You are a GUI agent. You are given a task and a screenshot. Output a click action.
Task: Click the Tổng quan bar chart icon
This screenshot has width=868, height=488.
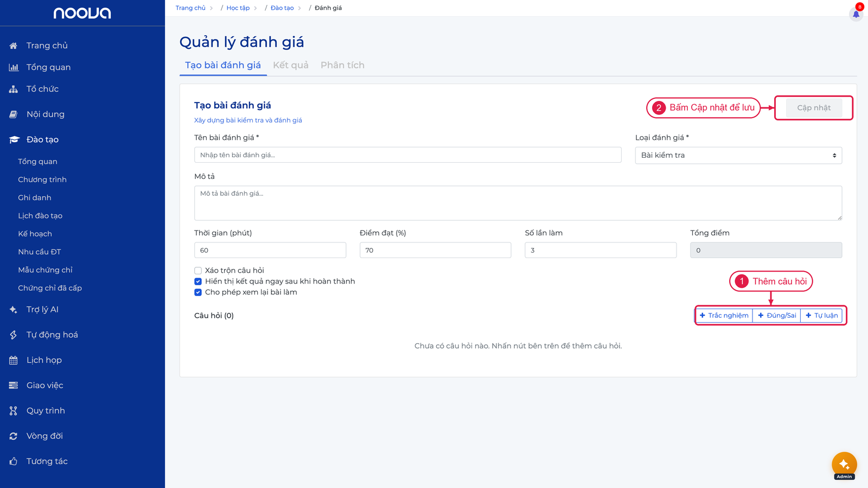click(x=14, y=67)
